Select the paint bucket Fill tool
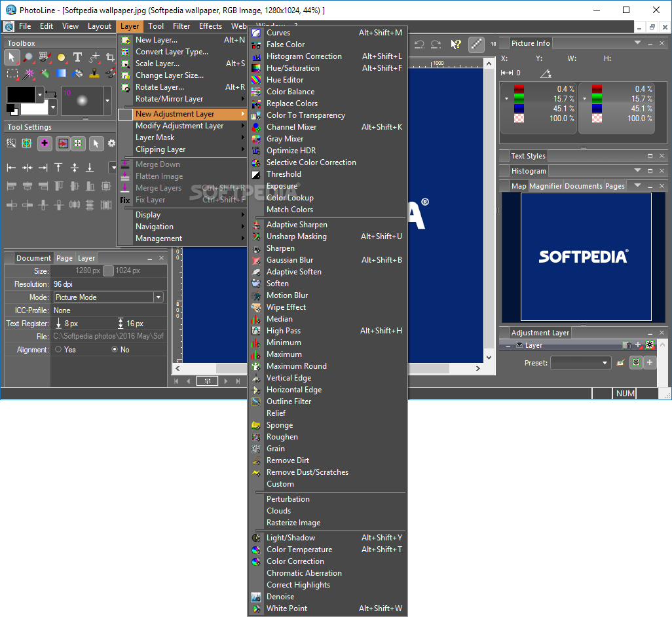Image resolution: width=672 pixels, height=617 pixels. pyautogui.click(x=77, y=74)
